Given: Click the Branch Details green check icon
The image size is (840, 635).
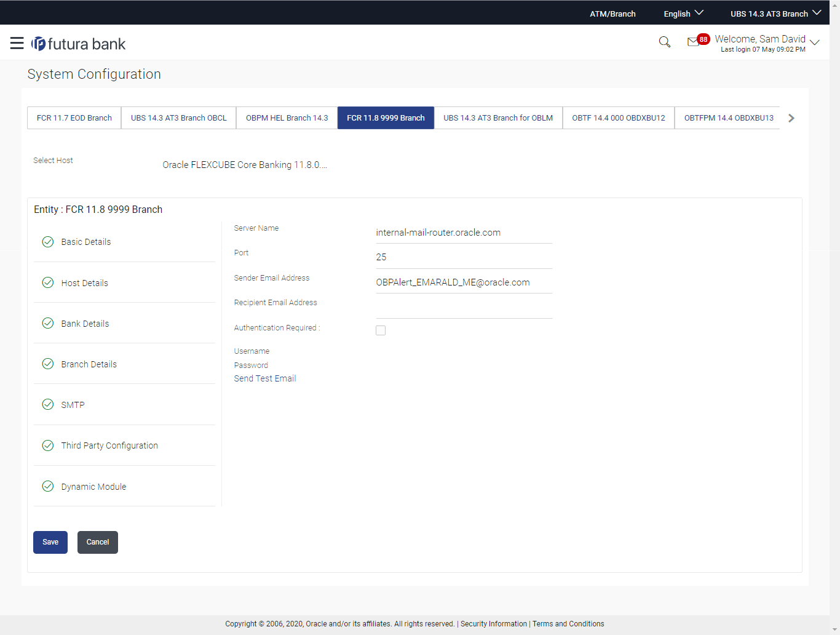Looking at the screenshot, I should click(x=48, y=364).
